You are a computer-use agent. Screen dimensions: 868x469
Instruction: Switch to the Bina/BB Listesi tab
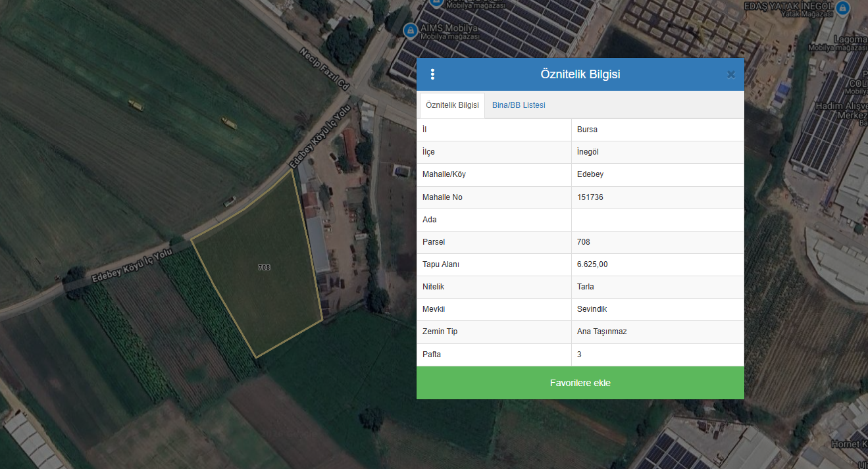[519, 105]
